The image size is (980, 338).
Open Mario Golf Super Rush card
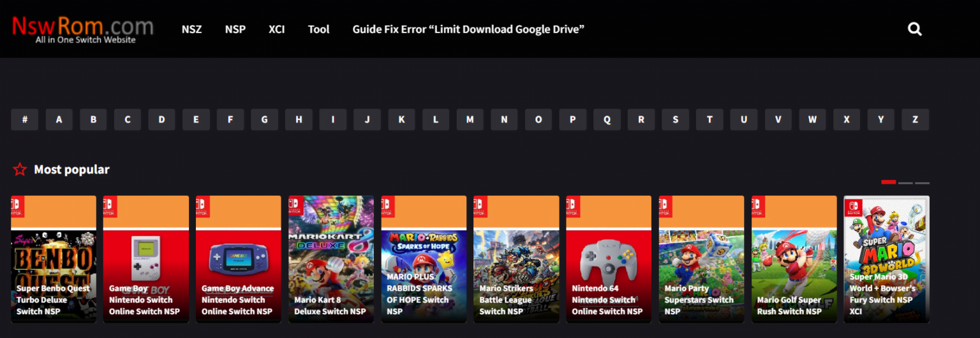tap(794, 259)
